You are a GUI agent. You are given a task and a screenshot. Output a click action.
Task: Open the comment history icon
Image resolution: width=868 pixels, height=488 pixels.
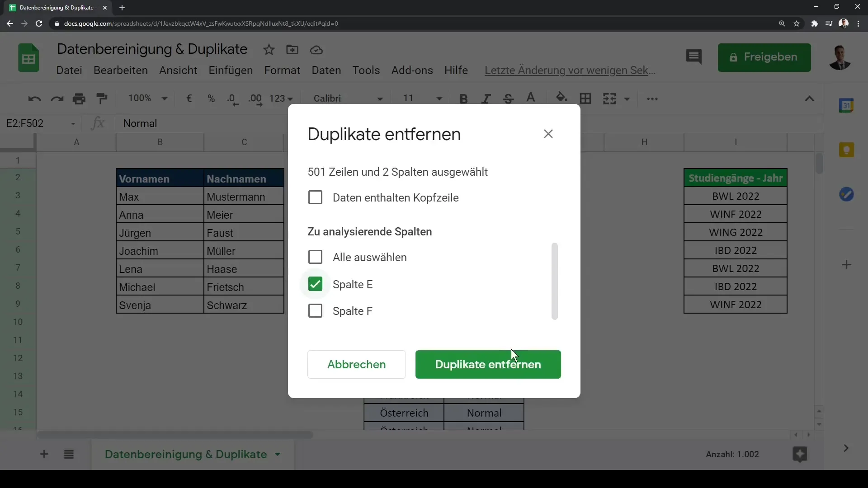click(x=693, y=57)
